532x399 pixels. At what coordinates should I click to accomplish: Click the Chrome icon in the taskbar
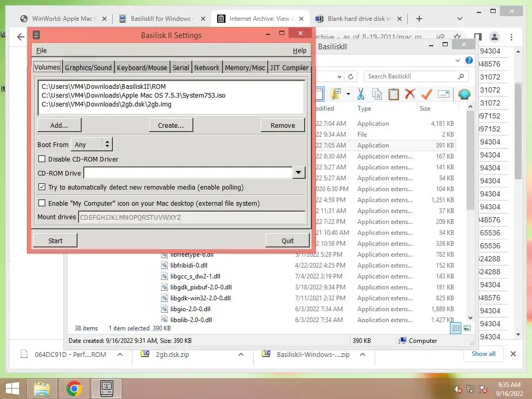(74, 389)
